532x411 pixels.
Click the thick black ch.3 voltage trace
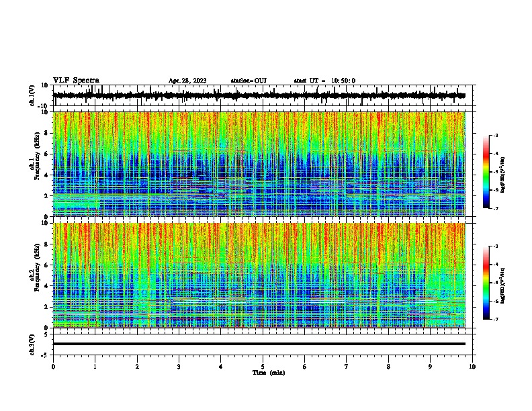point(259,344)
